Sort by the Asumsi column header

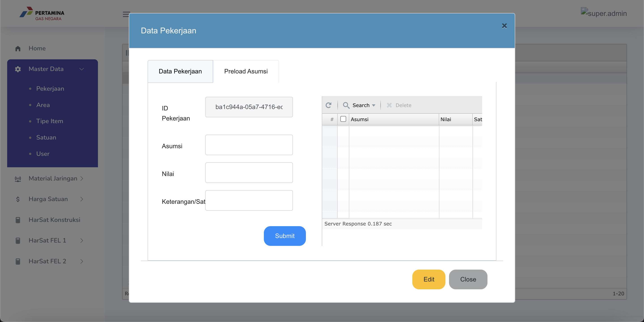tap(394, 119)
